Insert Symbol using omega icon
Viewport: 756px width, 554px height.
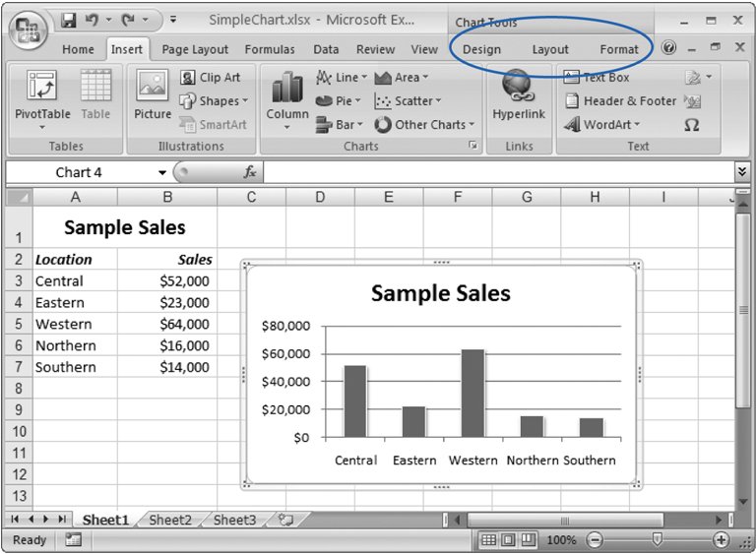[691, 125]
